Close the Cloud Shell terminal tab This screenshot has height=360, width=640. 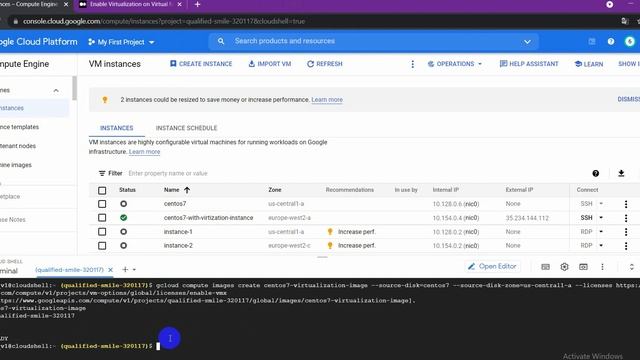[110, 270]
